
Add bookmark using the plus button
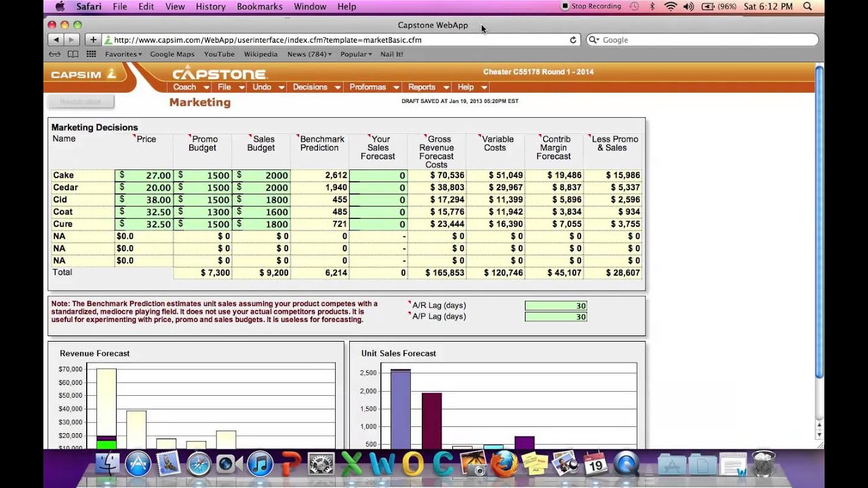point(93,40)
